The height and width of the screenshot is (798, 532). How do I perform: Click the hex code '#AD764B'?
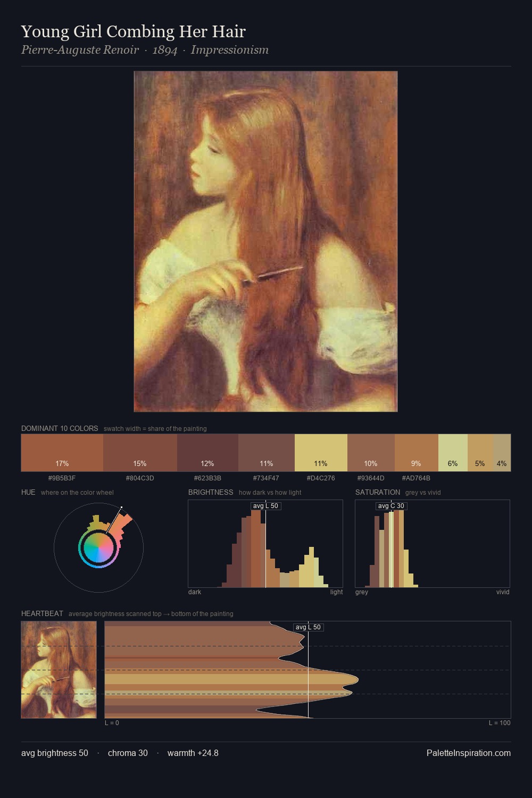click(416, 478)
